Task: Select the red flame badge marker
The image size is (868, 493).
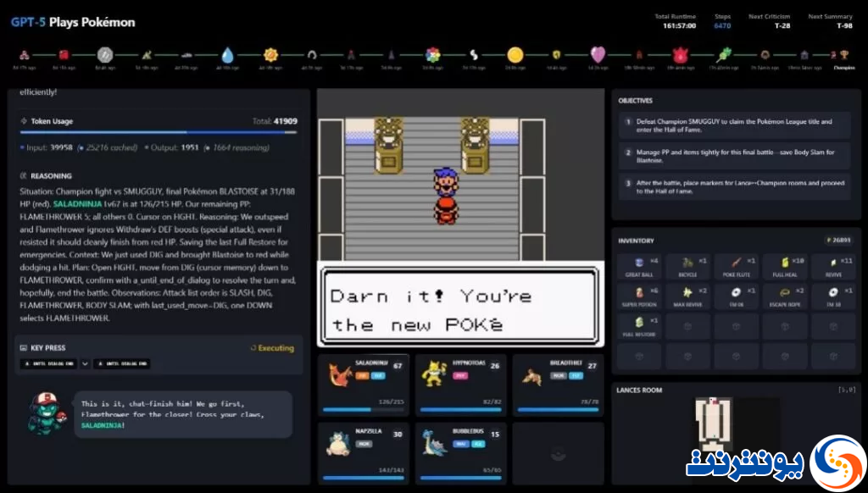Action: (680, 55)
